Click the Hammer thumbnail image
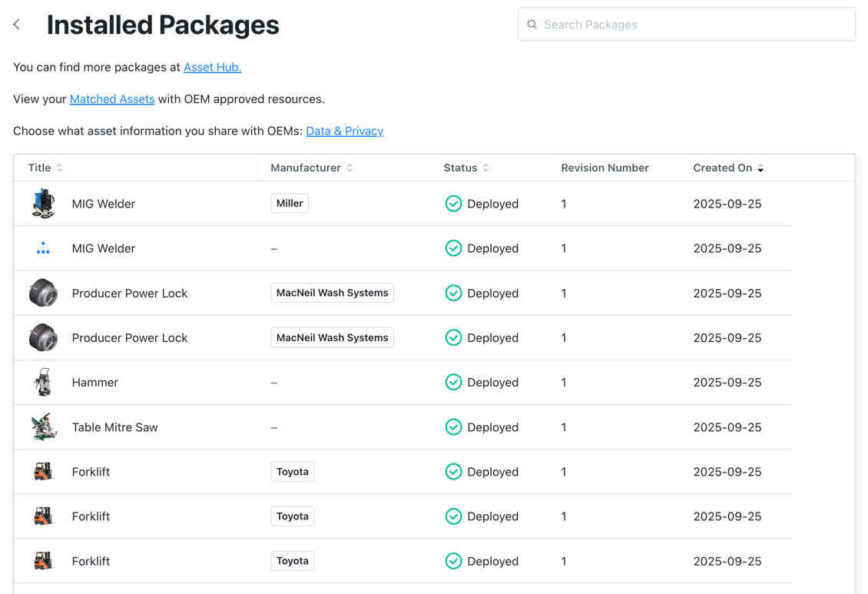This screenshot has height=594, width=868. [43, 382]
